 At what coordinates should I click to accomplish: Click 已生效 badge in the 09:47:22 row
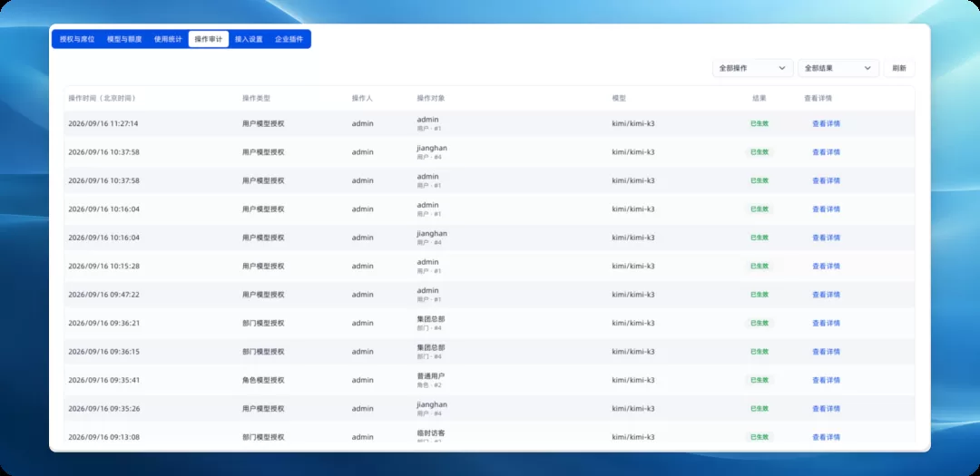(x=759, y=295)
